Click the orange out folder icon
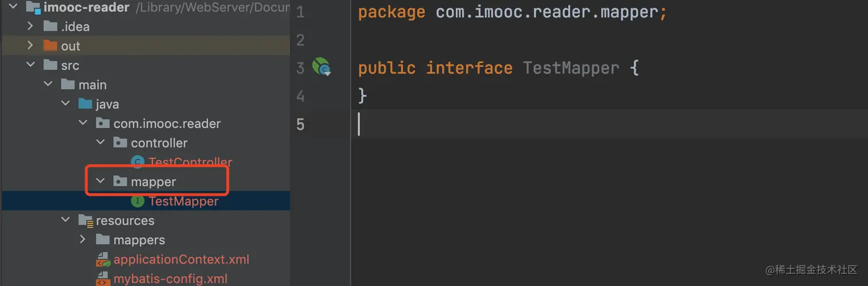This screenshot has height=286, width=868. (51, 46)
